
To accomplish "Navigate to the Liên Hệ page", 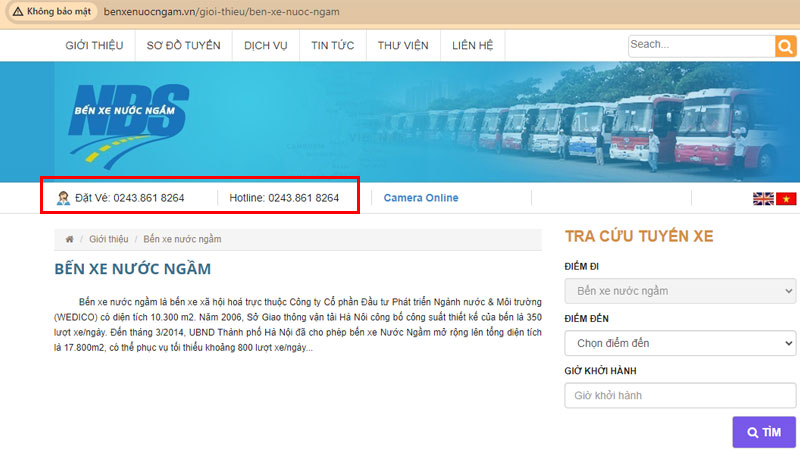I will click(473, 46).
